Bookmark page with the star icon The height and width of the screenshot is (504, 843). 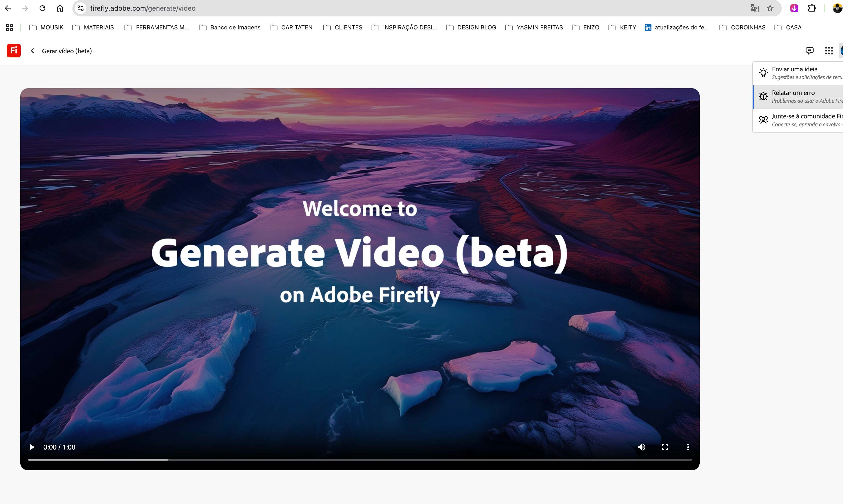click(x=770, y=8)
